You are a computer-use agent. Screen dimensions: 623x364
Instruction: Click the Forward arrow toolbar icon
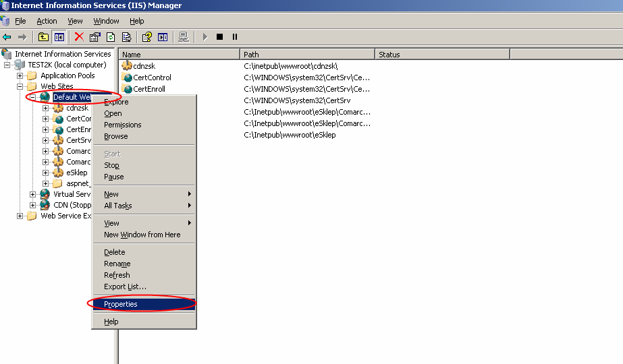22,37
